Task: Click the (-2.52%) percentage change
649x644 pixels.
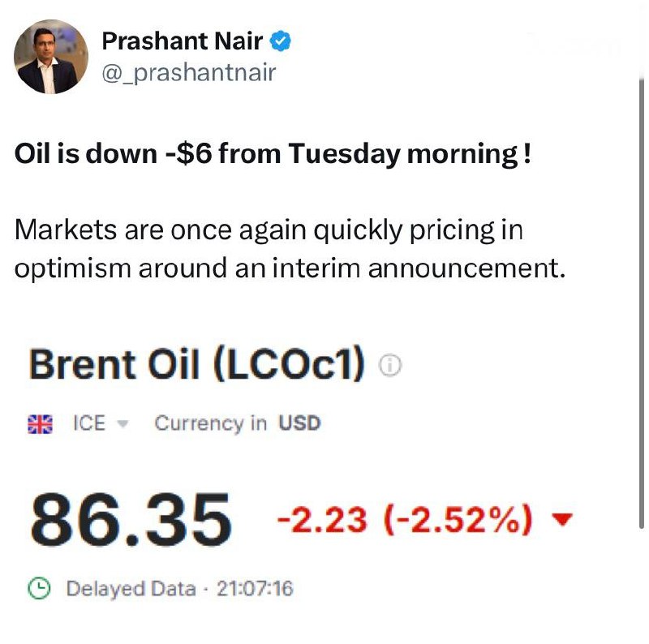Action: (x=458, y=519)
